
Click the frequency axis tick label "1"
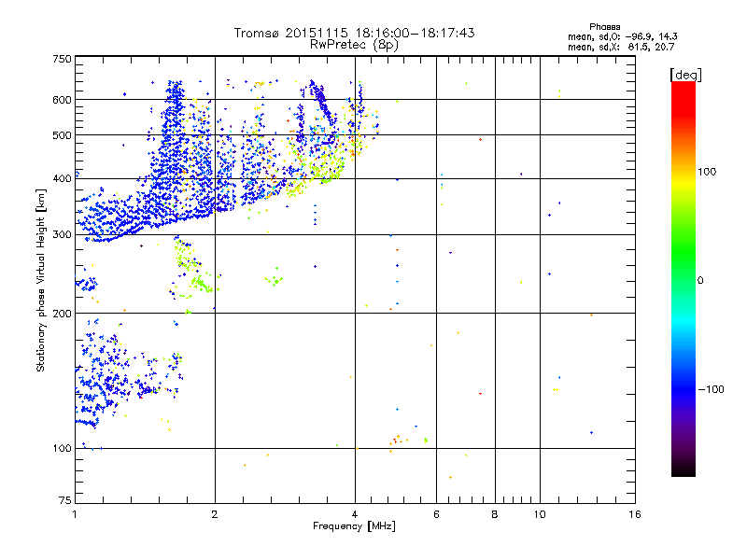(x=76, y=514)
